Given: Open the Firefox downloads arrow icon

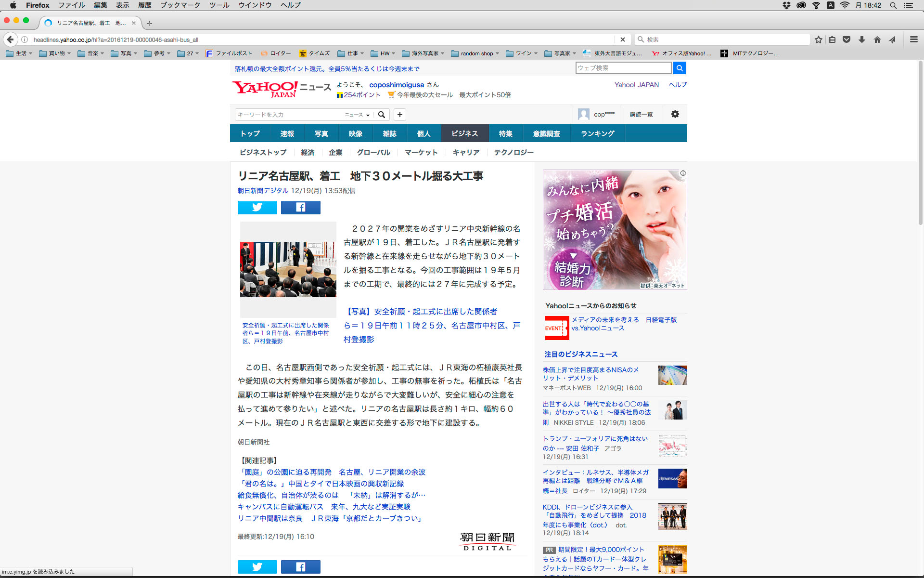Looking at the screenshot, I should tap(862, 39).
